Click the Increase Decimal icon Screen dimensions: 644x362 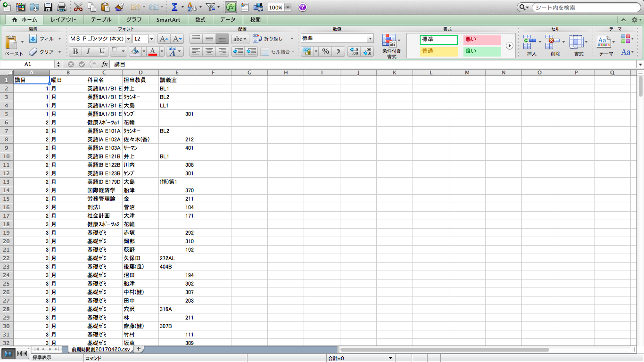(x=354, y=51)
